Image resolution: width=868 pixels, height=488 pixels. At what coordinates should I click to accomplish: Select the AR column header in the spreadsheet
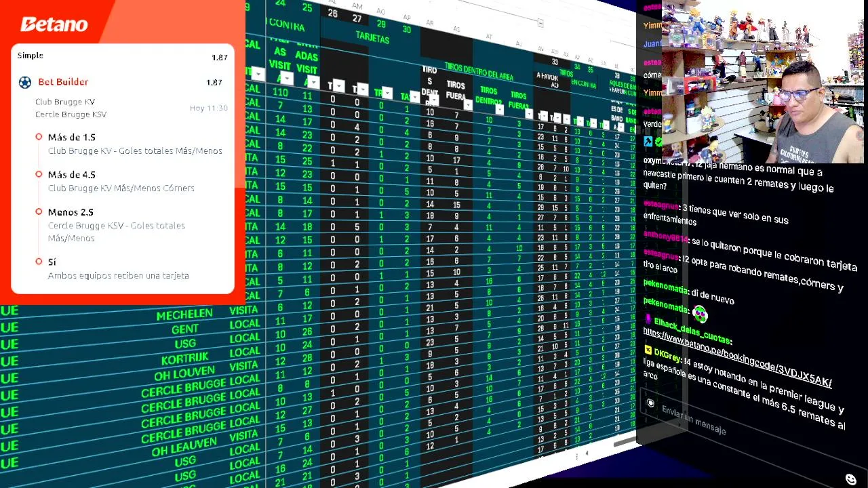(430, 23)
